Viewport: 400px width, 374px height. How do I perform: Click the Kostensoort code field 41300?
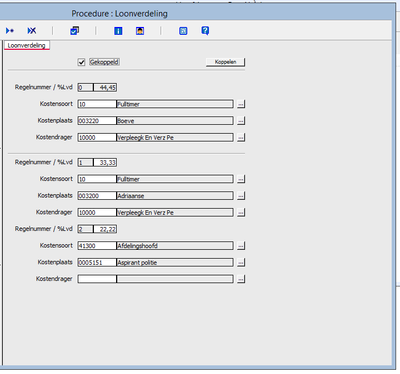pos(97,246)
